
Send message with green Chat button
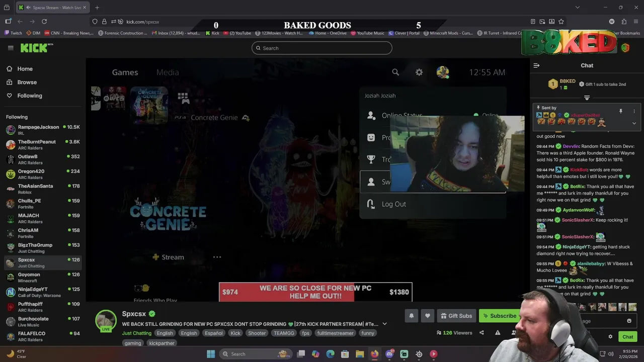coord(628,337)
